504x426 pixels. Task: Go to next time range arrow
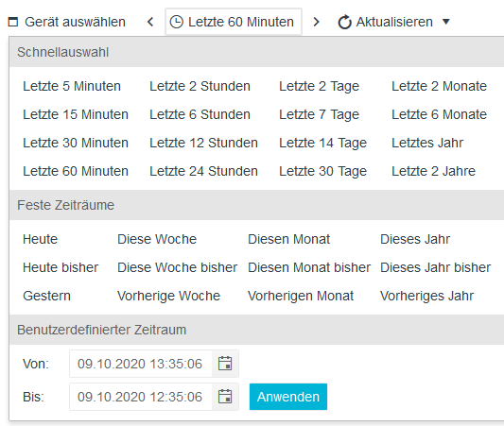point(316,22)
